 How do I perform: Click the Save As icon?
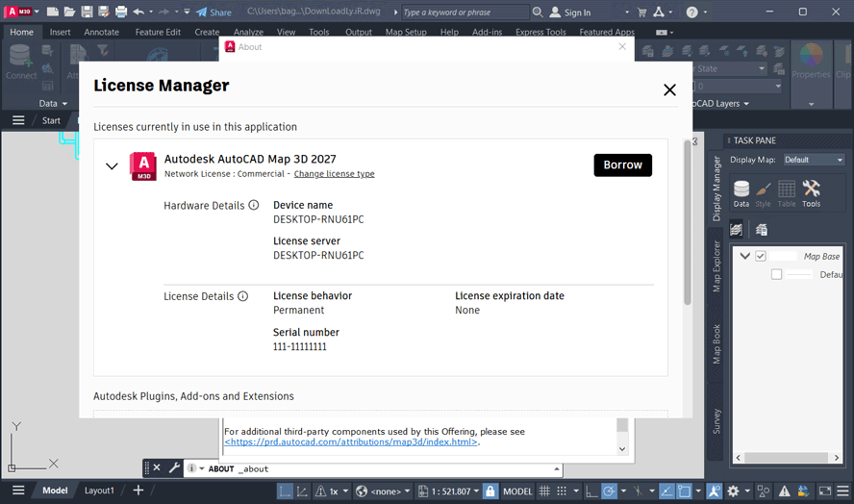tap(104, 12)
